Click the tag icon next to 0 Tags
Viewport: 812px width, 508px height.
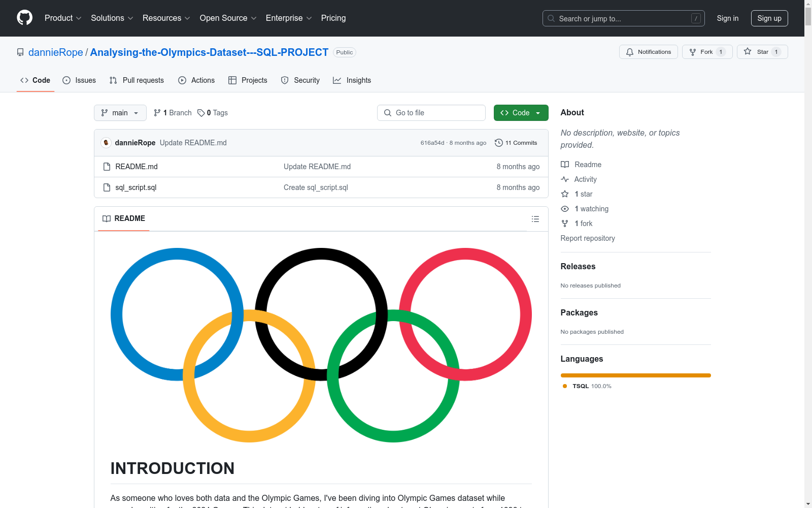201,113
